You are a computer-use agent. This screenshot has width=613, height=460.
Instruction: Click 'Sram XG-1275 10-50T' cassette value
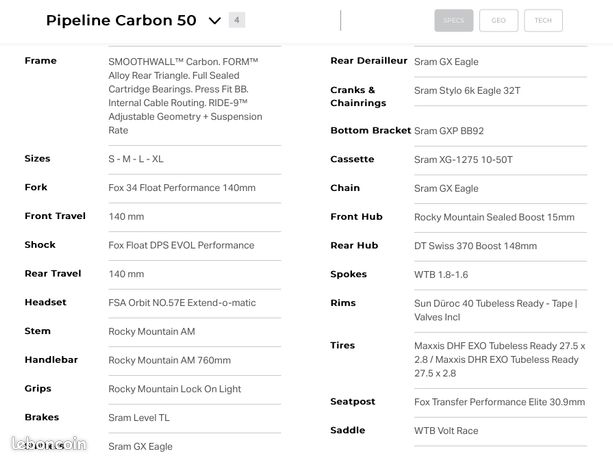(x=463, y=160)
